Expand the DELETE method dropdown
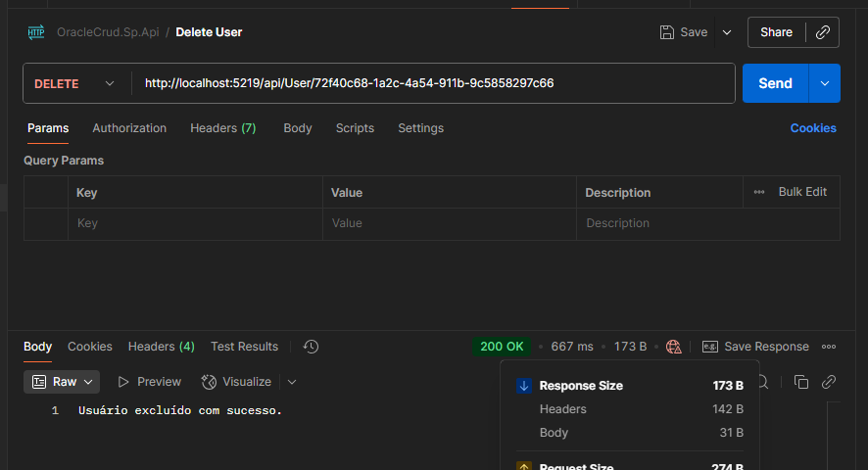Viewport: 868px width, 470px height. [x=109, y=84]
